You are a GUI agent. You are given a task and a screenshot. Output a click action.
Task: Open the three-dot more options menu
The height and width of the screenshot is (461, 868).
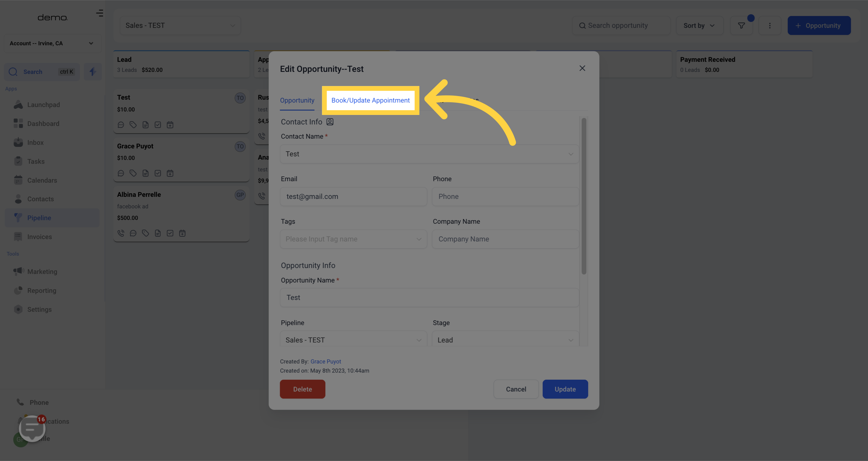pos(770,26)
